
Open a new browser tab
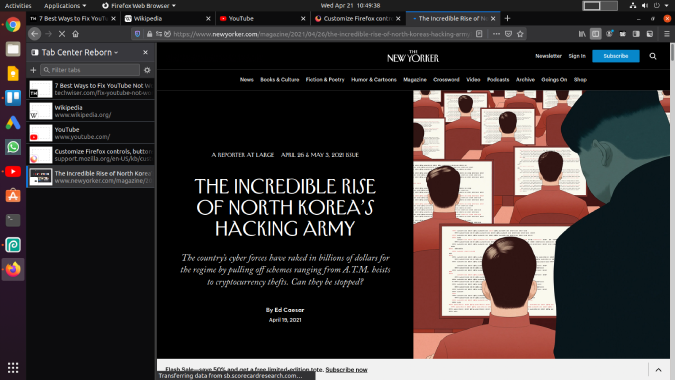508,18
